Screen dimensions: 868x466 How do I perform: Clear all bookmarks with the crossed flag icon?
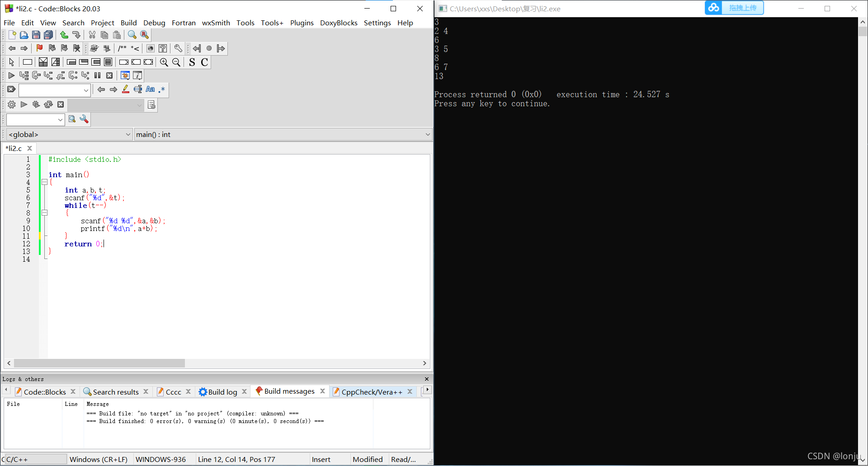(x=76, y=48)
